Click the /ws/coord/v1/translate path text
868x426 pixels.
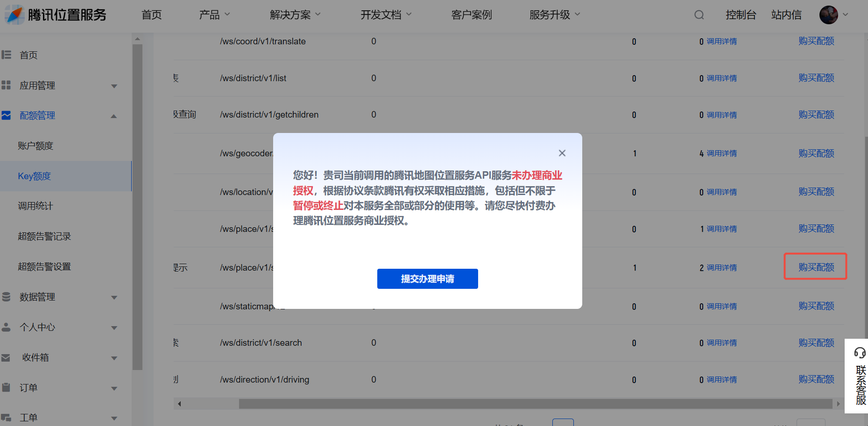(263, 42)
